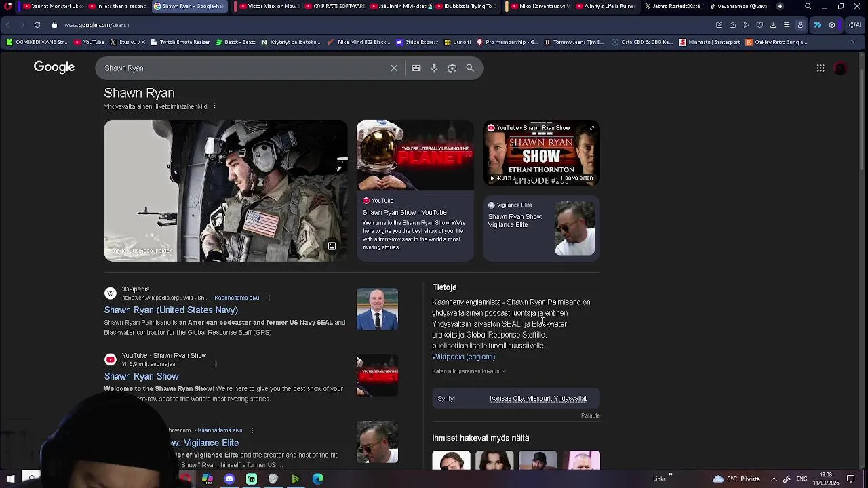Start voice search with microphone icon
Image resolution: width=868 pixels, height=488 pixels.
click(434, 68)
